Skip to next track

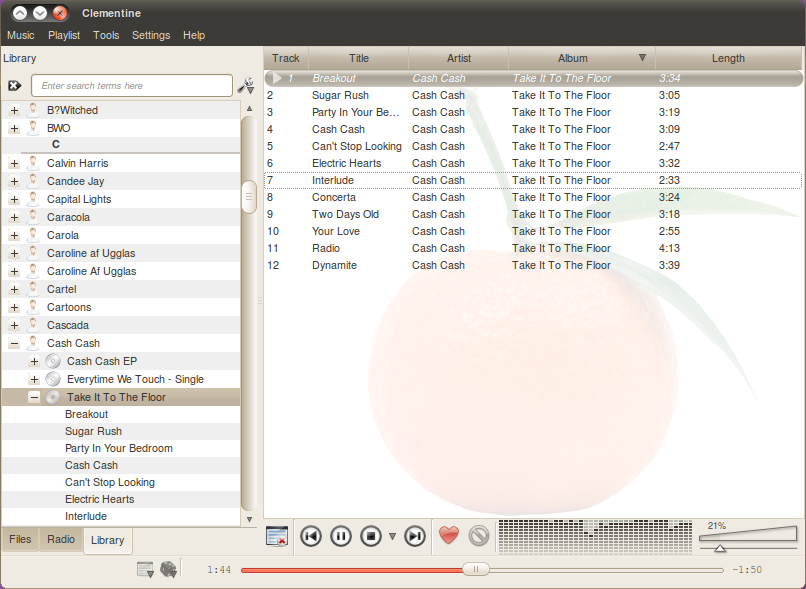(x=415, y=537)
